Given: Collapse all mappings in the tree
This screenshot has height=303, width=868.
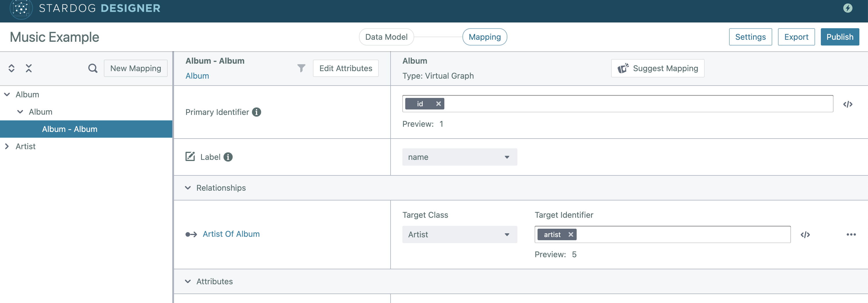Looking at the screenshot, I should click(x=29, y=69).
